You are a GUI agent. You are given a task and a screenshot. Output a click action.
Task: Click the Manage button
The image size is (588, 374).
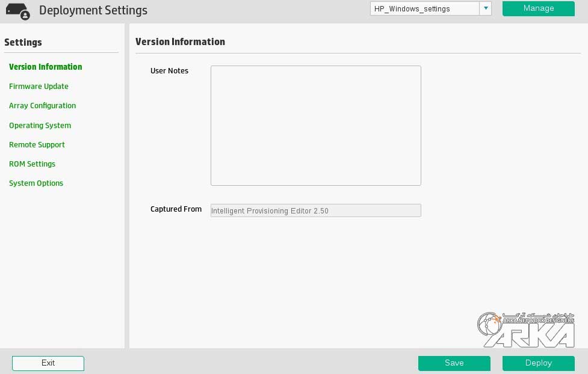point(537,8)
